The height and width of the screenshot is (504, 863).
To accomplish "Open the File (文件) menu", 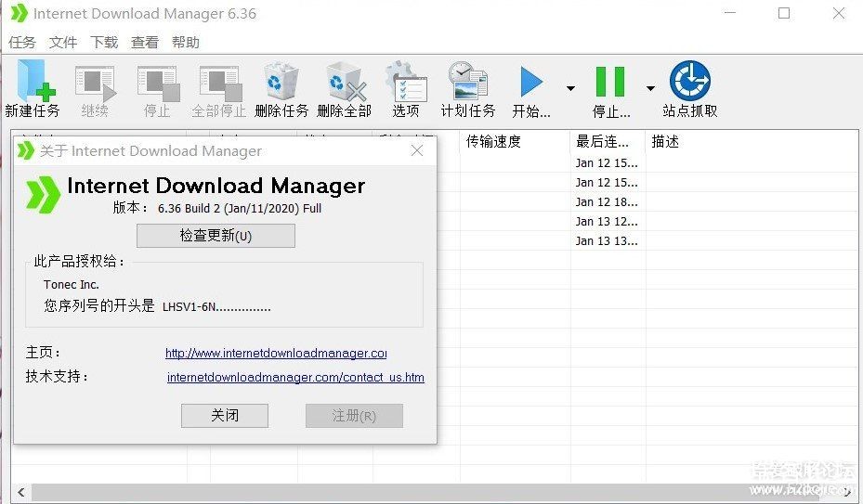I will click(x=63, y=43).
